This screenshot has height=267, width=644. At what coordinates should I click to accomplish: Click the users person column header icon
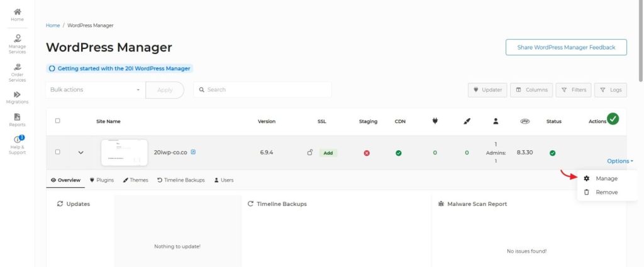(x=496, y=121)
